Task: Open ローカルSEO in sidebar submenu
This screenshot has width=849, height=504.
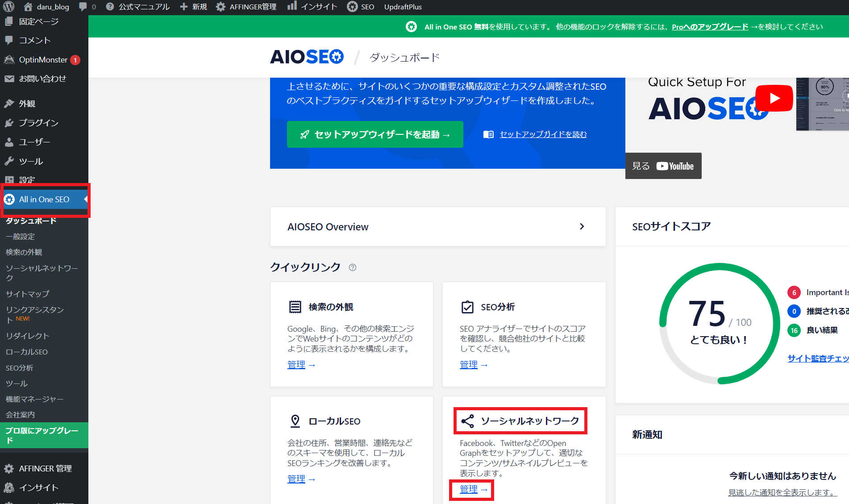Action: pyautogui.click(x=26, y=352)
